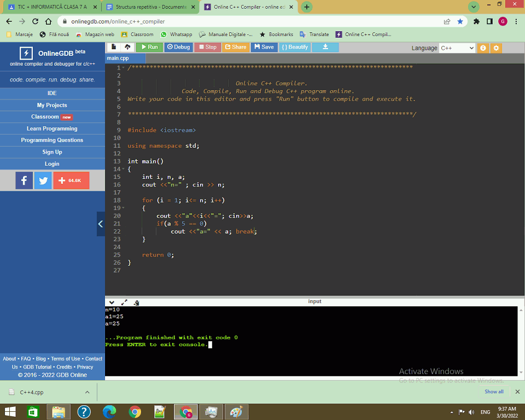Share on Twitter via sidebar icon
Image resolution: width=525 pixels, height=420 pixels.
pos(43,180)
